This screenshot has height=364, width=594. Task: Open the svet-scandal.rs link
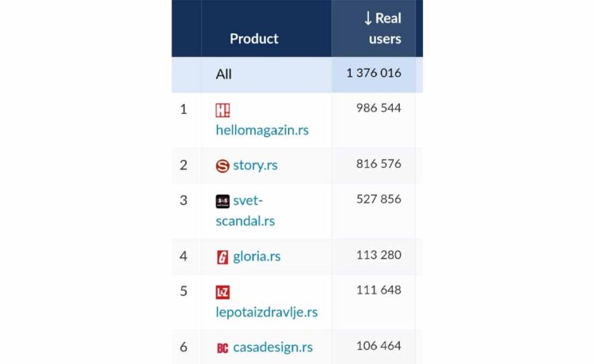pos(246,210)
